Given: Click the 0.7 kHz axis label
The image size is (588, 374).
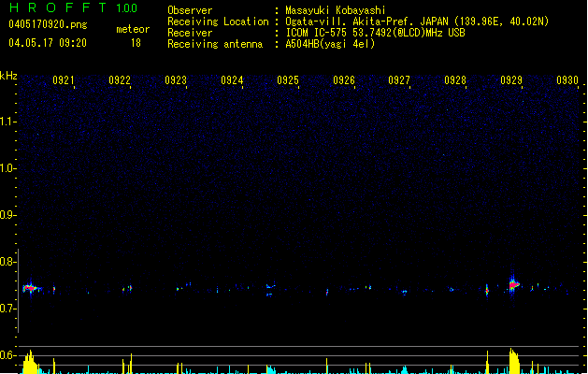Looking at the screenshot, I should pos(7,309).
